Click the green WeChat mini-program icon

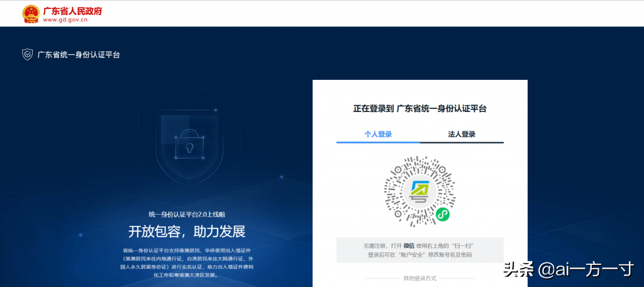pos(442,214)
